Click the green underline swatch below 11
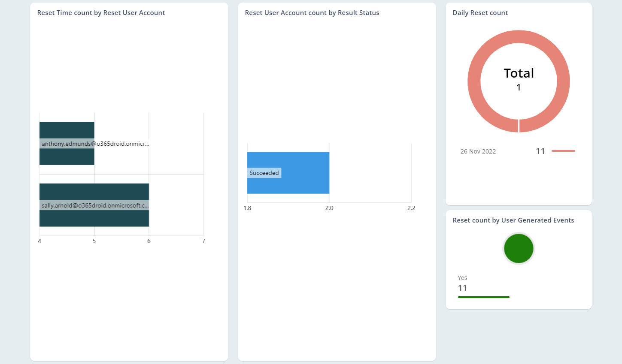The image size is (622, 364). 483,297
